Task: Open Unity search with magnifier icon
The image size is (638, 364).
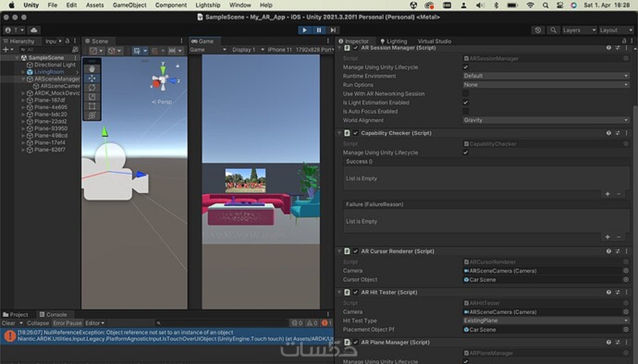Action: coord(553,30)
